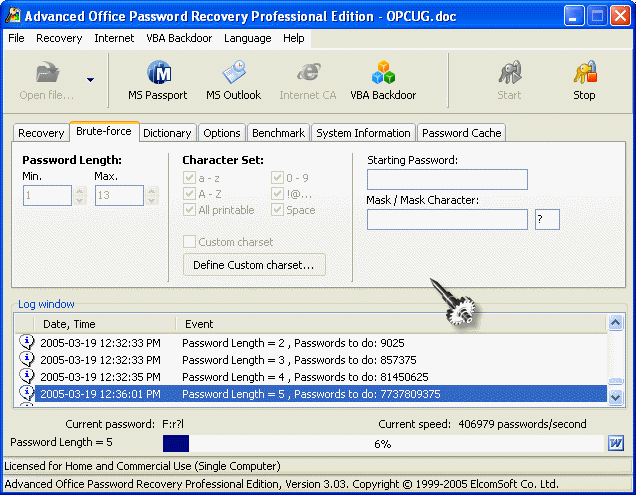Click the log window scroll down arrow
The image size is (636, 495).
(615, 396)
